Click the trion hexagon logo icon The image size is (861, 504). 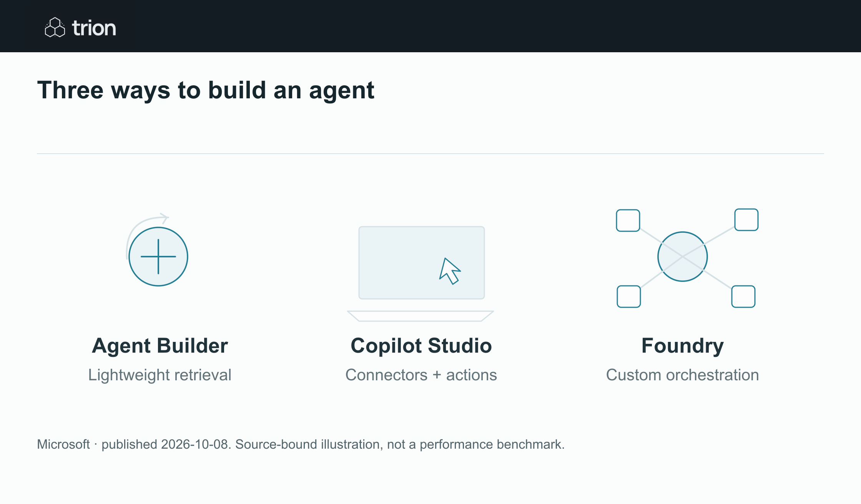[55, 27]
